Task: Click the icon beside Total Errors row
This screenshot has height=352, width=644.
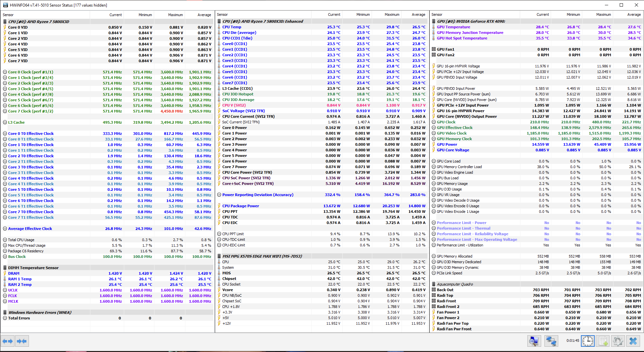Action: click(5, 318)
